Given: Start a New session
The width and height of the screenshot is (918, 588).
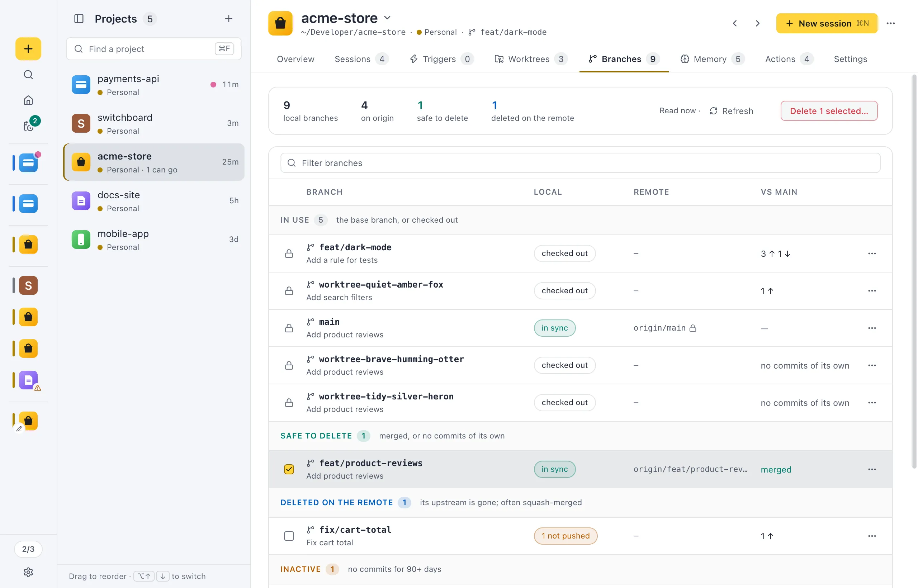Looking at the screenshot, I should (827, 23).
